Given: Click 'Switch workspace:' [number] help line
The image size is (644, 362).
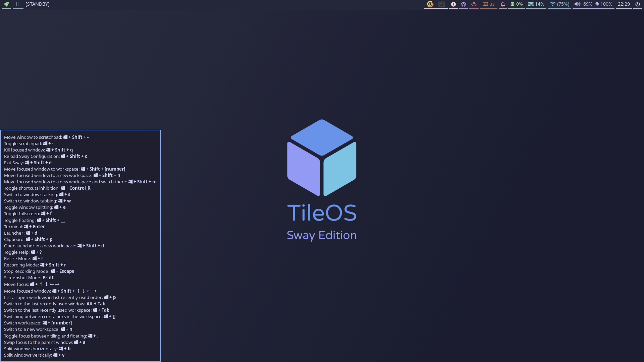Looking at the screenshot, I should [38, 323].
